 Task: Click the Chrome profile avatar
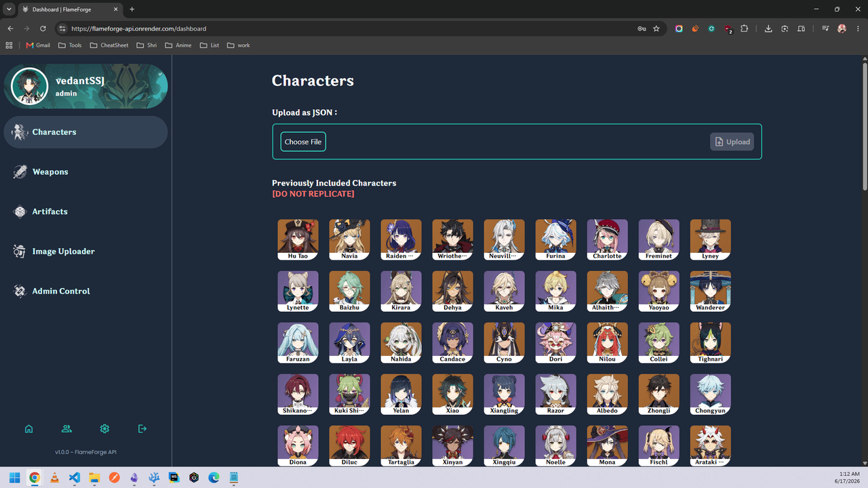[x=842, y=28]
